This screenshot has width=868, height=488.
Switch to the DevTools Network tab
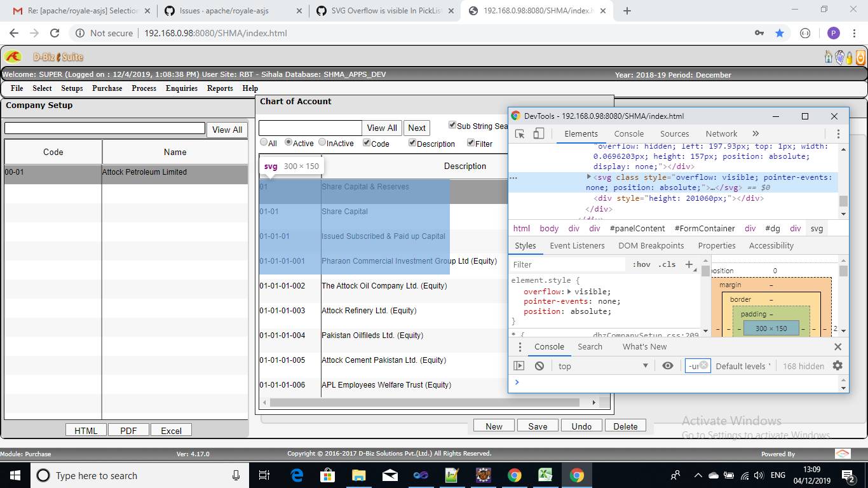point(721,133)
